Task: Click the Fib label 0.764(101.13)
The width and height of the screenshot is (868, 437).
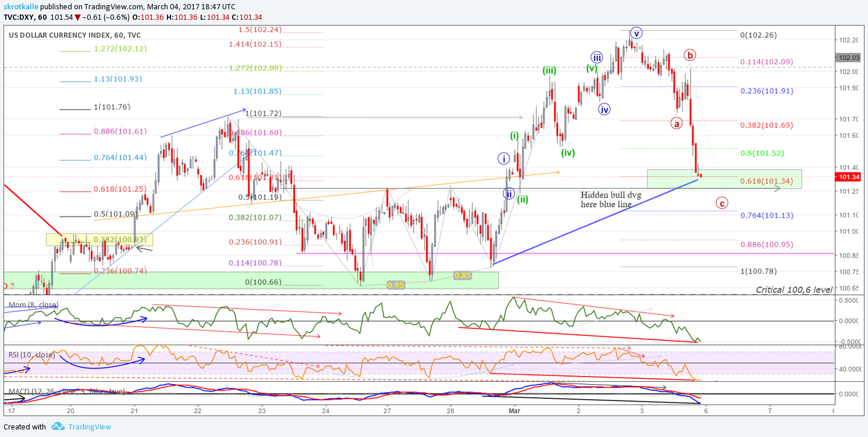Action: (766, 216)
